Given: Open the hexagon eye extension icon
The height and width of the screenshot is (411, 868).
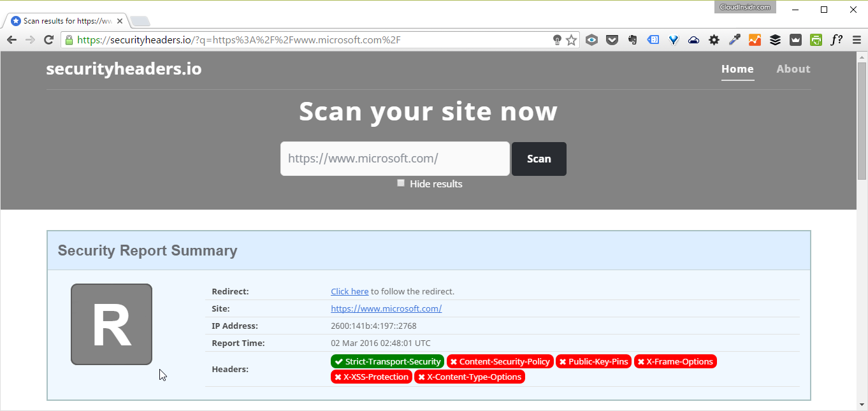Looking at the screenshot, I should pyautogui.click(x=592, y=40).
